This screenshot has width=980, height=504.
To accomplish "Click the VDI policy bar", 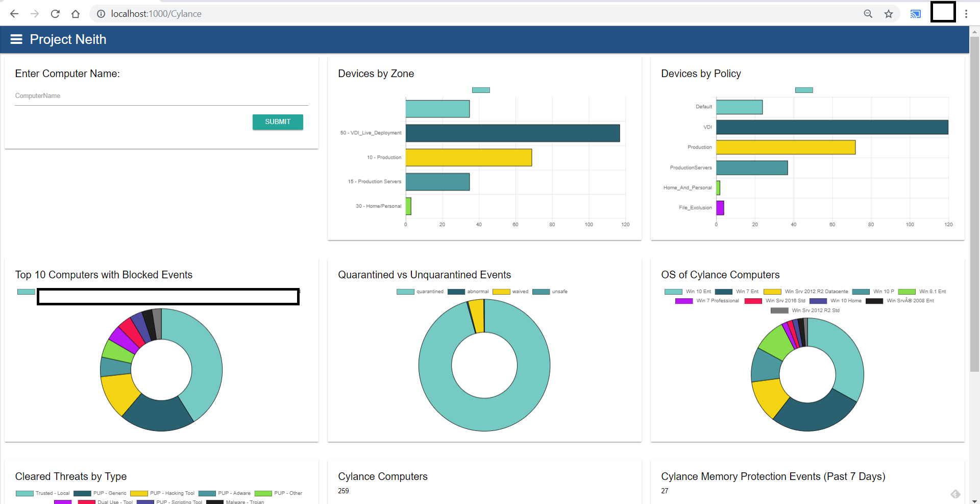I will coord(832,127).
